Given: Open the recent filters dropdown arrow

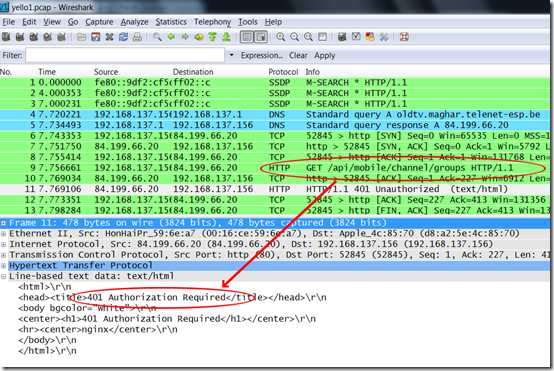Looking at the screenshot, I should (232, 55).
